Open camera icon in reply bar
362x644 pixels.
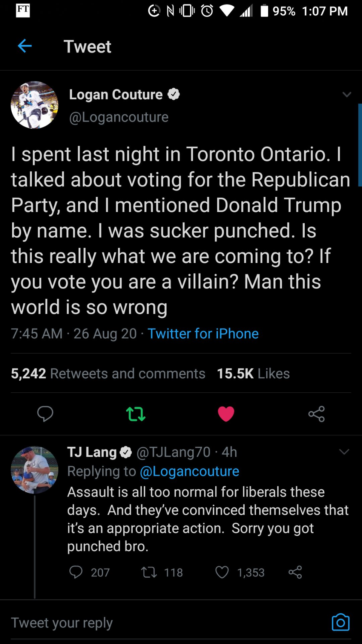pyautogui.click(x=341, y=622)
